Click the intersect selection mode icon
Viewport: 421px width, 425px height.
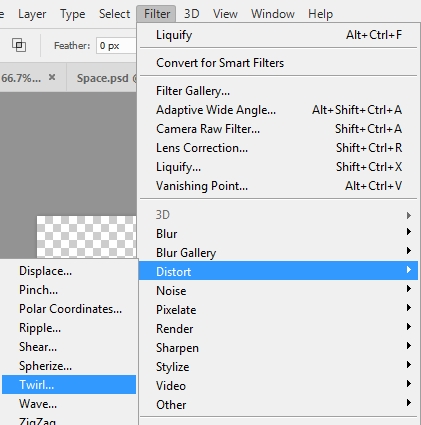pos(19,45)
